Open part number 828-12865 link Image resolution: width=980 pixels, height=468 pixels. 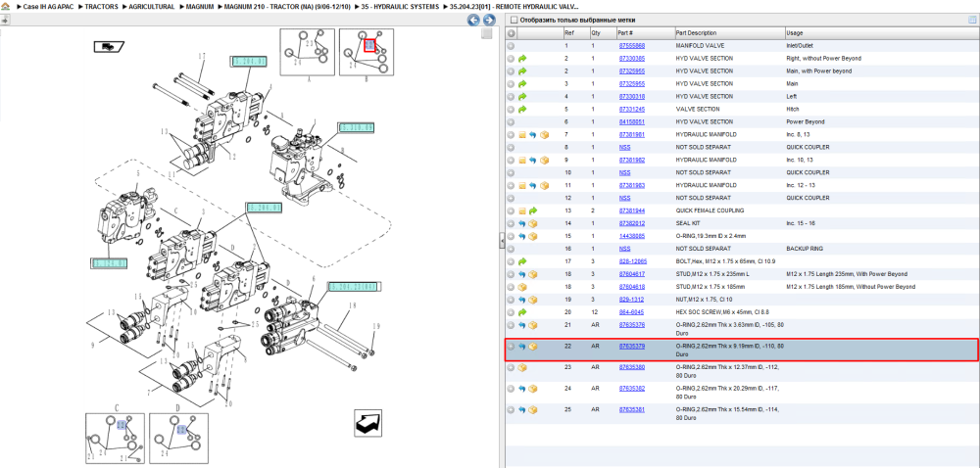pyautogui.click(x=632, y=261)
